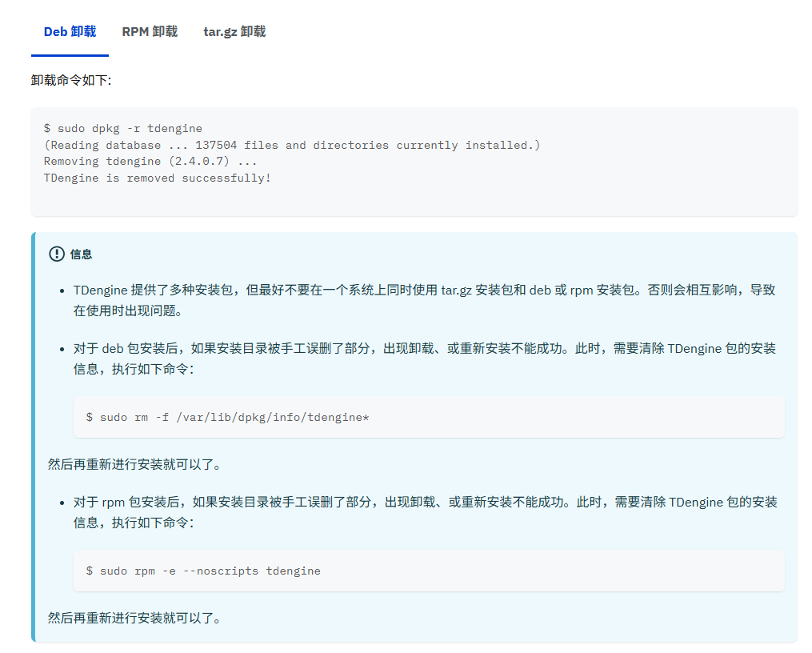
Task: Click the info exclamation icon beside 信息
Action: click(57, 254)
